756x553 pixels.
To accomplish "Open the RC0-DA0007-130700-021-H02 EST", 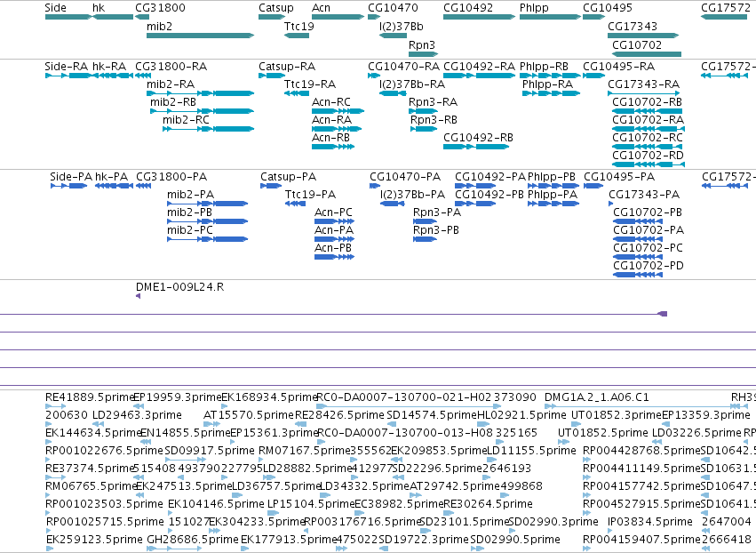I will [409, 406].
